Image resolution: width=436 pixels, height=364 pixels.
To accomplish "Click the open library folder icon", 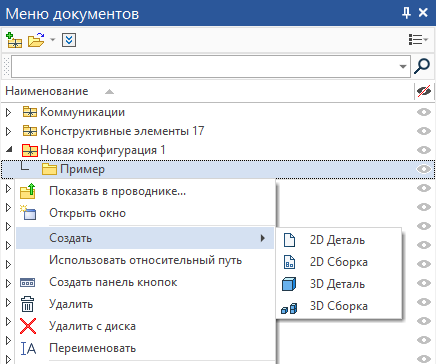I will (x=36, y=40).
